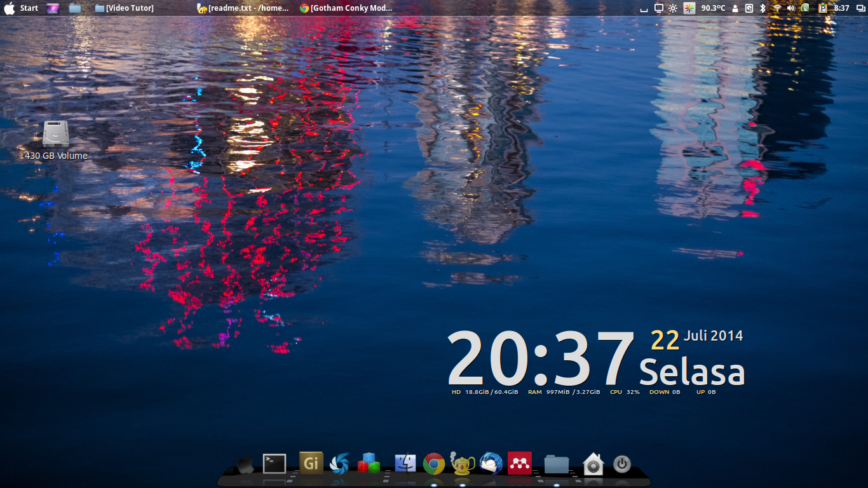Click the black Apple logo in dock
Viewport: 868px width, 488px height.
tap(245, 465)
